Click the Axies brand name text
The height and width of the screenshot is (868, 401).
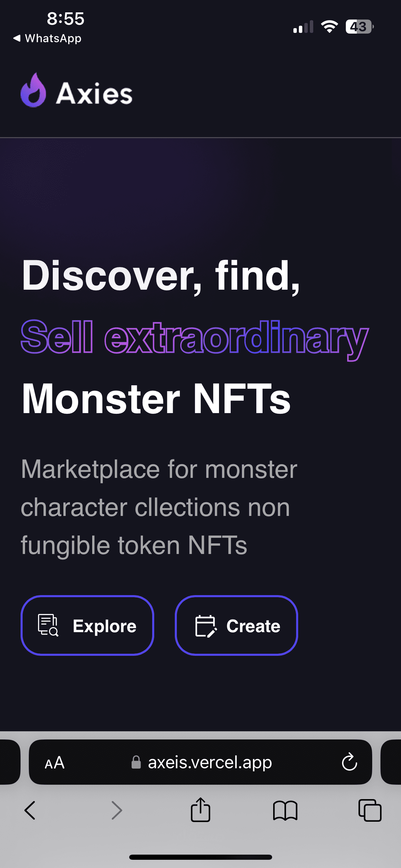click(x=94, y=93)
